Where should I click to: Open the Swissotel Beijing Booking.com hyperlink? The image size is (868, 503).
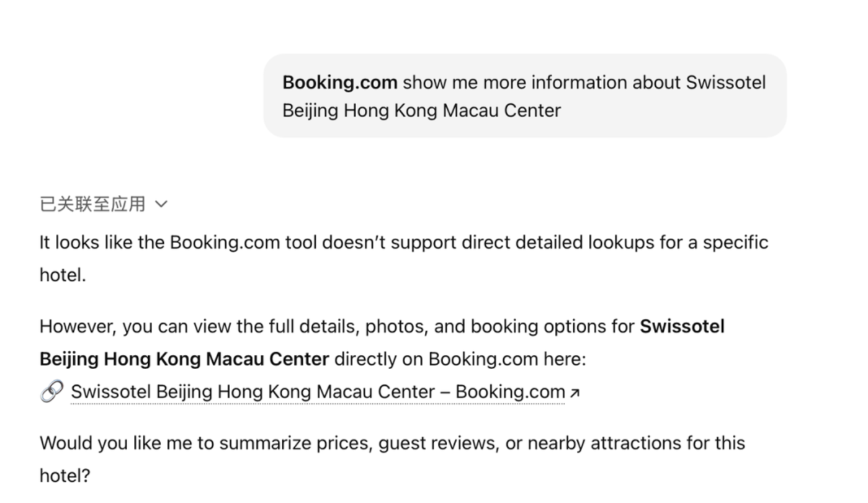318,392
